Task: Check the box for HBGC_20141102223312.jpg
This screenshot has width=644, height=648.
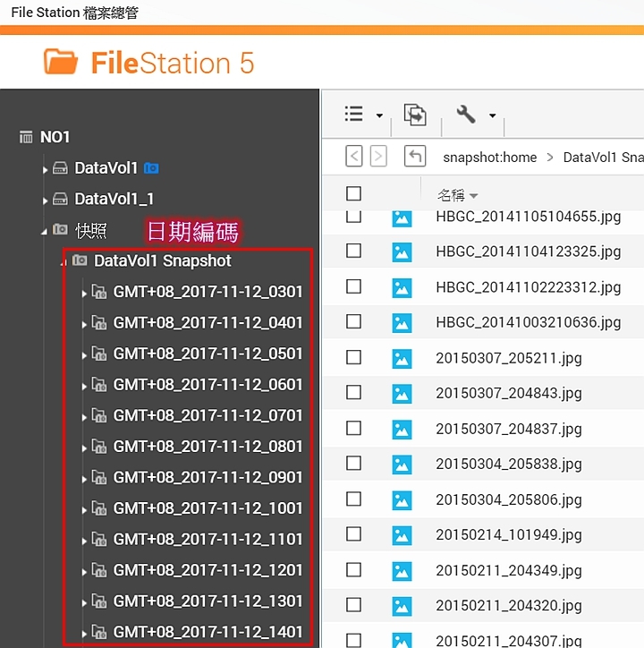Action: click(x=353, y=286)
